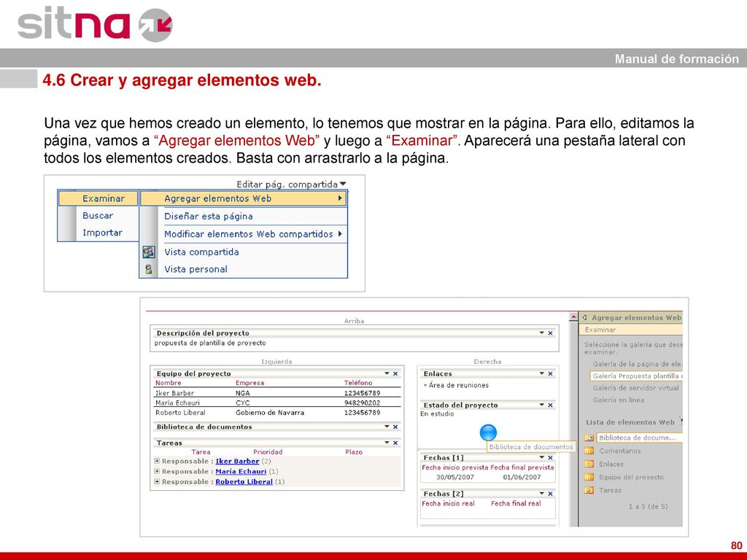Select Vista compartida menu option
The height and width of the screenshot is (560, 747).
coord(201,252)
